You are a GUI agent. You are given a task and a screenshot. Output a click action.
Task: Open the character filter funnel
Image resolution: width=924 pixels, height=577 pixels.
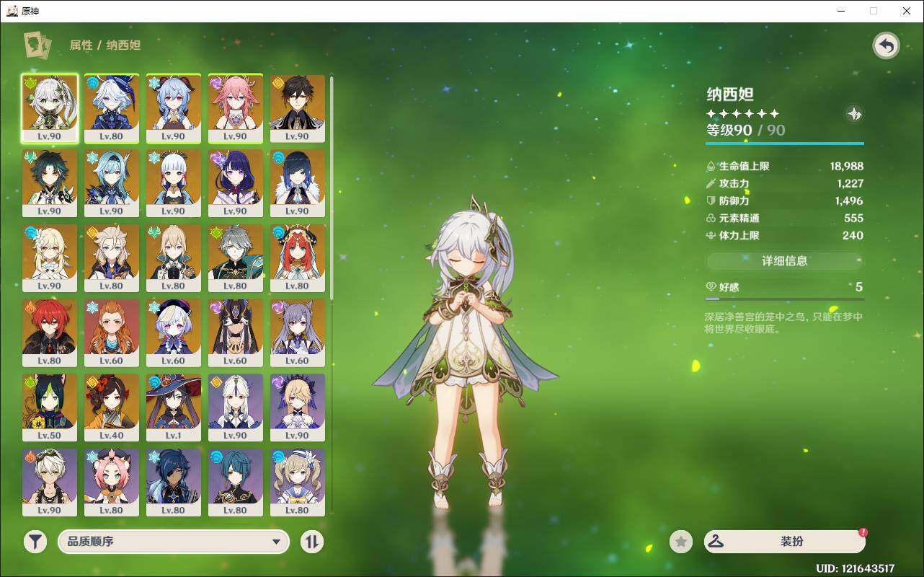click(35, 542)
